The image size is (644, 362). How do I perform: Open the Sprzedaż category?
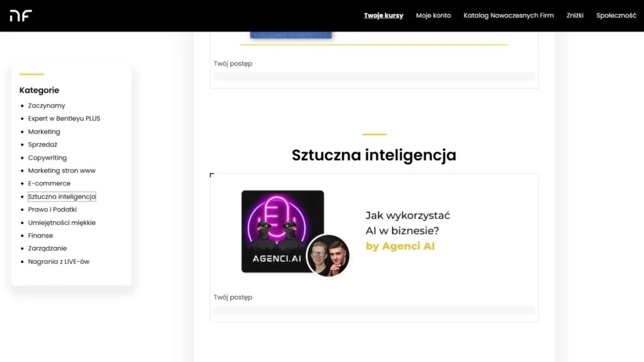click(43, 145)
